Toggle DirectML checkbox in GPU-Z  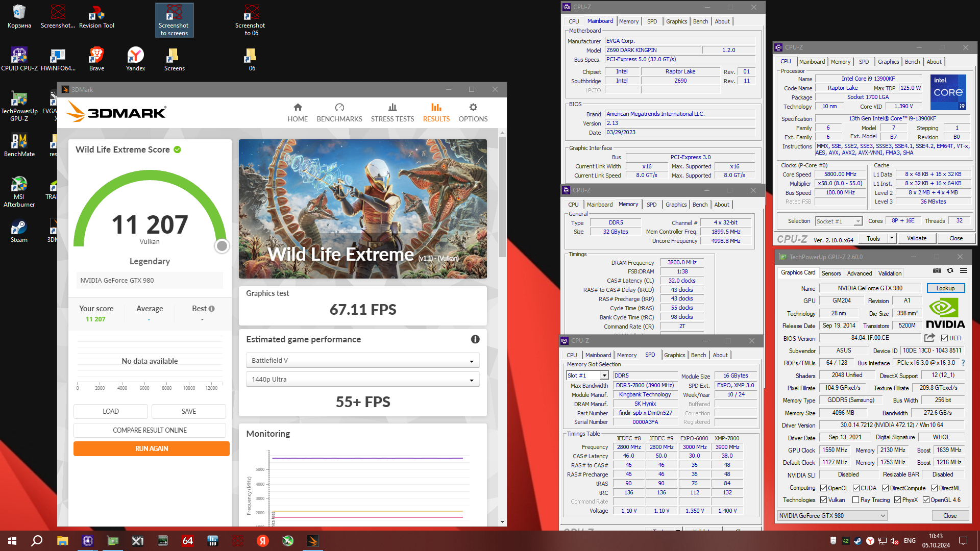[934, 488]
